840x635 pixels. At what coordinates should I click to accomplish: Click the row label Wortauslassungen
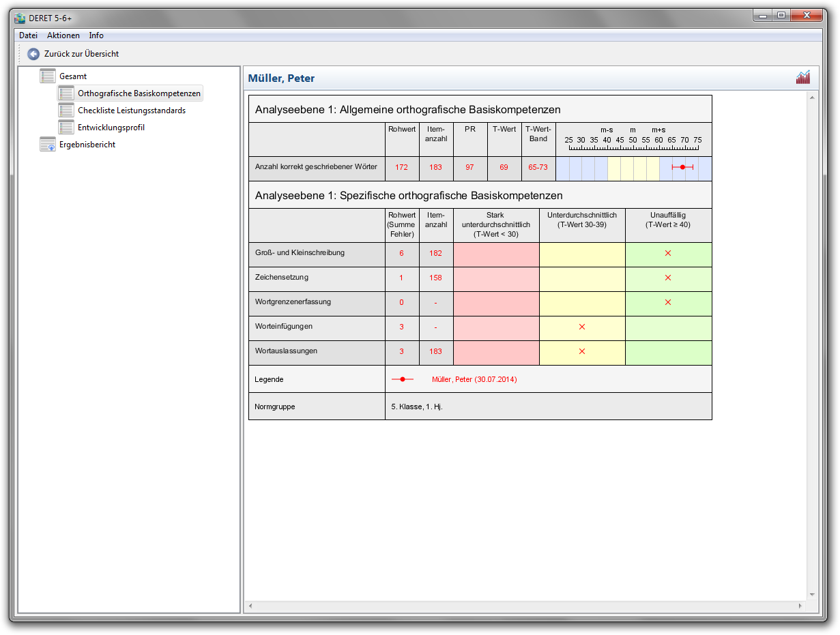point(286,351)
